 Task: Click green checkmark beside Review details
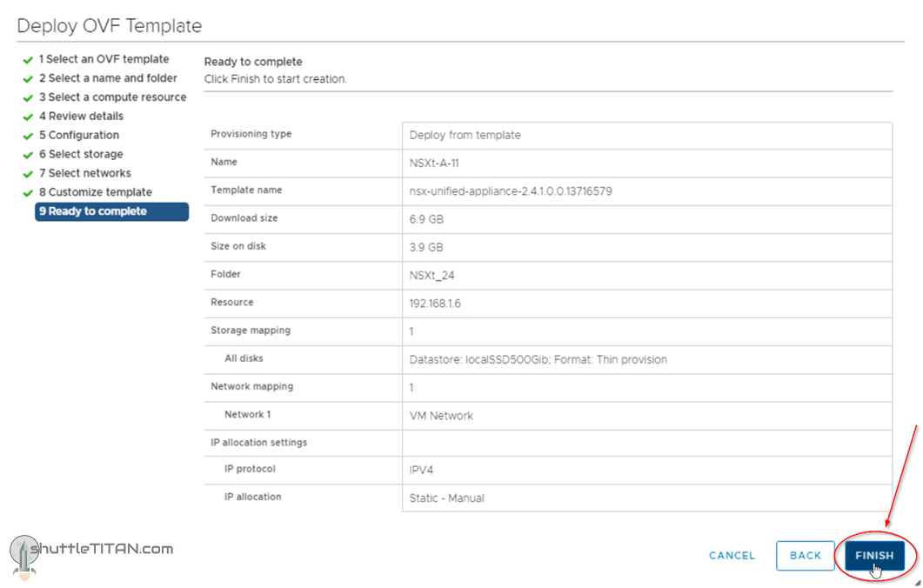tap(28, 117)
